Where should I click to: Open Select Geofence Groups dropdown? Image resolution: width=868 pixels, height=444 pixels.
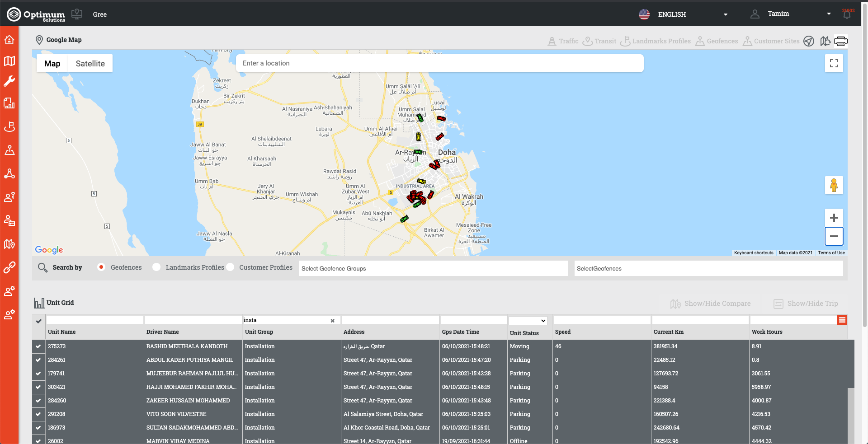(433, 268)
